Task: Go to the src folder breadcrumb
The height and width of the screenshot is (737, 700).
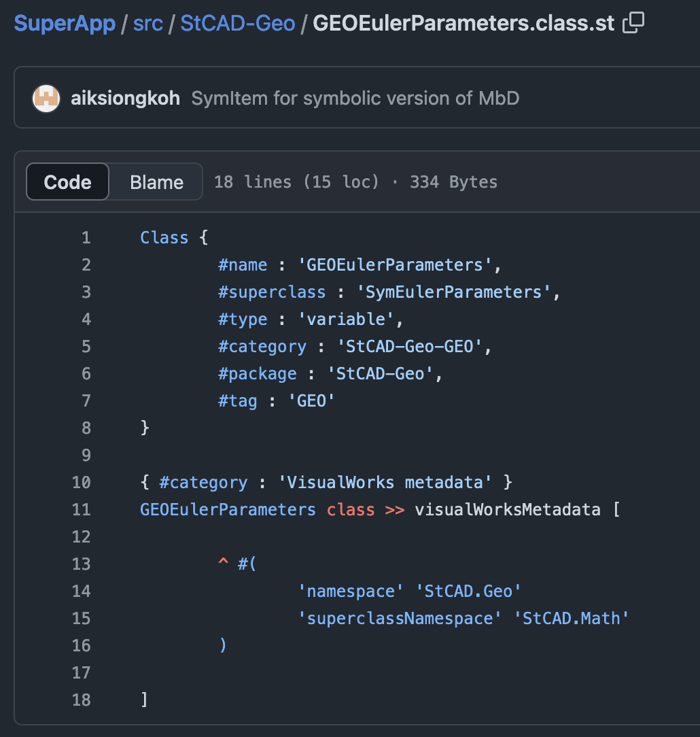Action: pyautogui.click(x=147, y=24)
